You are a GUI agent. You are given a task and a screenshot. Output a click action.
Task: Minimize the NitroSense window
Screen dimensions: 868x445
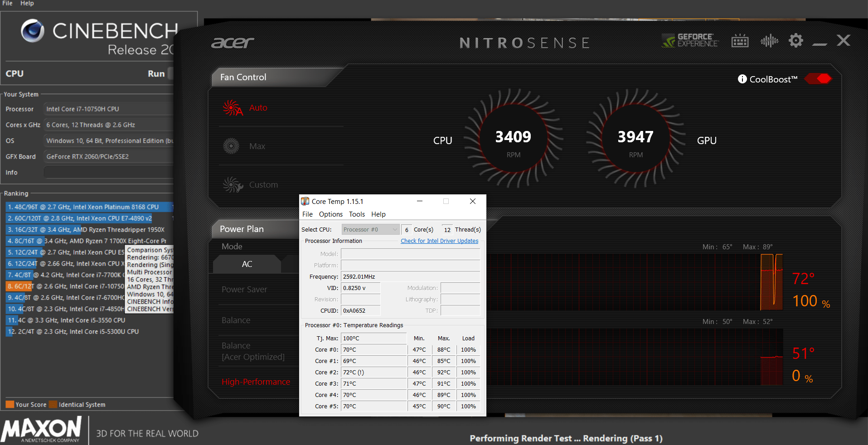820,44
